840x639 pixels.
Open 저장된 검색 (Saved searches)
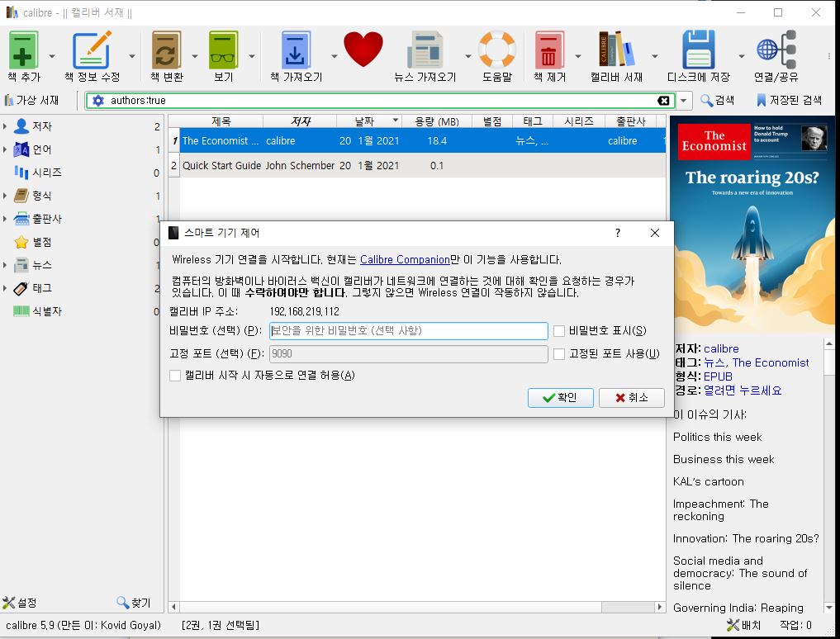coord(789,100)
